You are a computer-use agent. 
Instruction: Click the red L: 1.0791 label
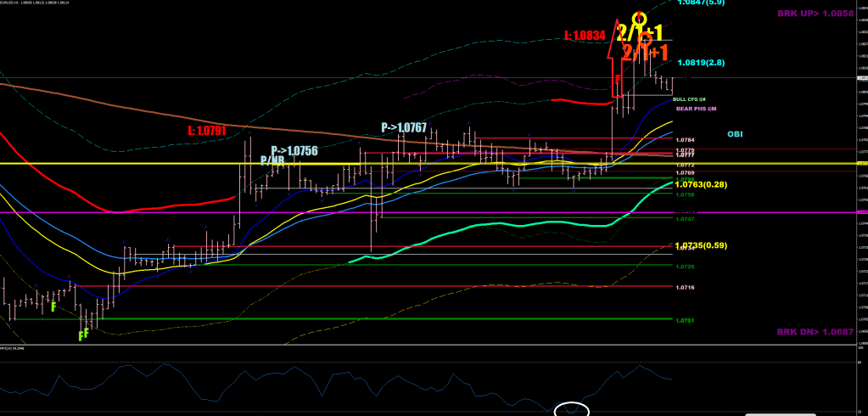[207, 131]
